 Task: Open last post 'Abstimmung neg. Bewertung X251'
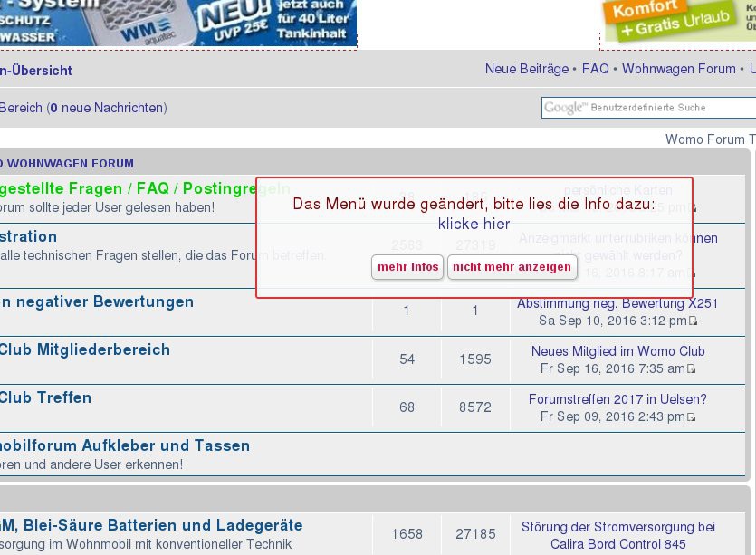pos(617,303)
